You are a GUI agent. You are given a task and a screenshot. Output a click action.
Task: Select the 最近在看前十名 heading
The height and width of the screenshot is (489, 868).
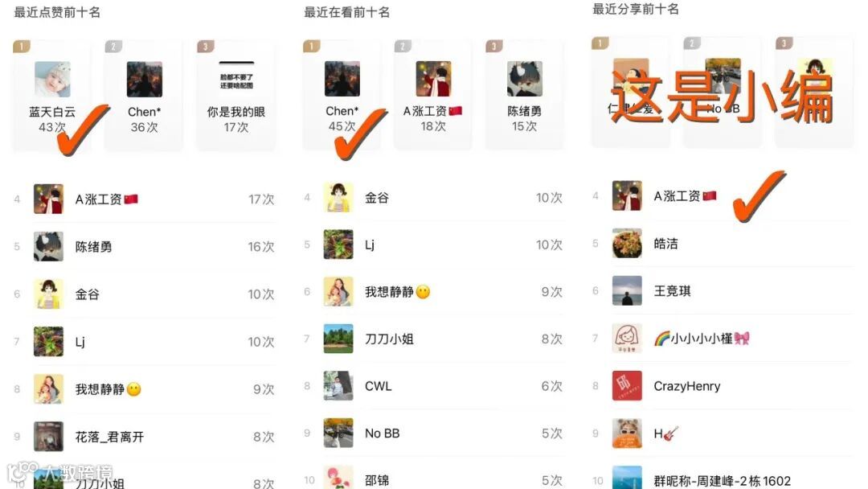(346, 12)
